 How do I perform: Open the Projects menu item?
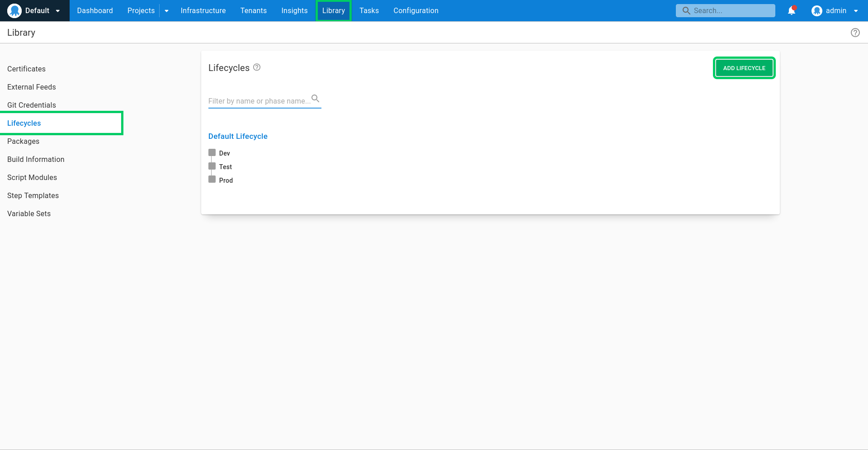[141, 10]
